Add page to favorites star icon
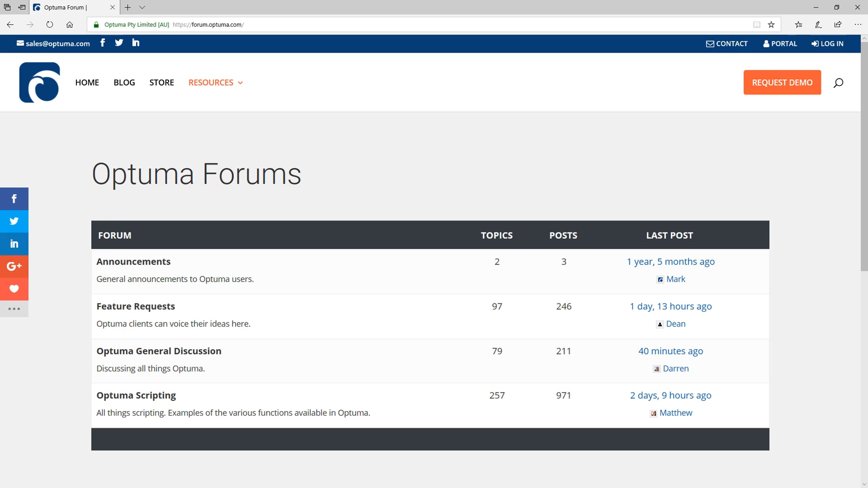Image resolution: width=868 pixels, height=488 pixels. coord(771,25)
